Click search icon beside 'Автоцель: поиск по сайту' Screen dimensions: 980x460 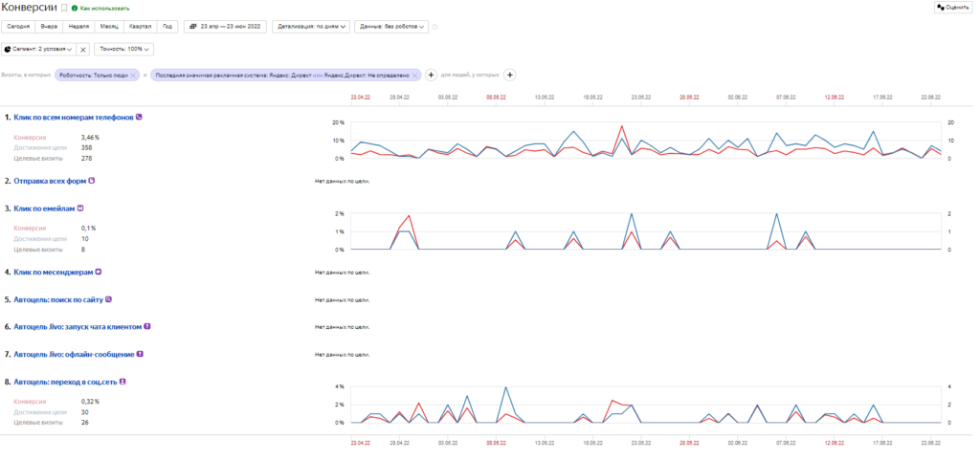(109, 299)
